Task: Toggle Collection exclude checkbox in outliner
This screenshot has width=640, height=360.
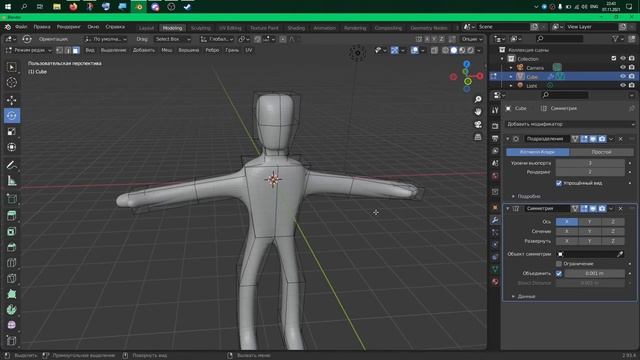Action: coord(613,58)
